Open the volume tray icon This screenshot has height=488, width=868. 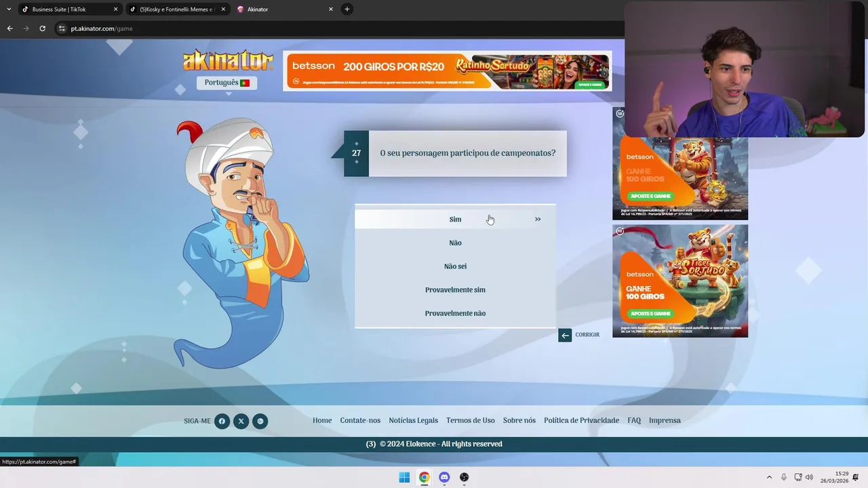[809, 477]
